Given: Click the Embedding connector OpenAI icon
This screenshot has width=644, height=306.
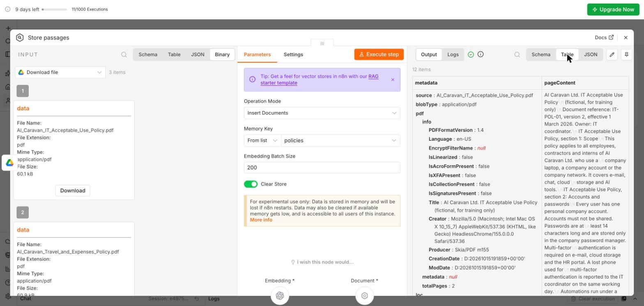Looking at the screenshot, I should (x=280, y=296).
